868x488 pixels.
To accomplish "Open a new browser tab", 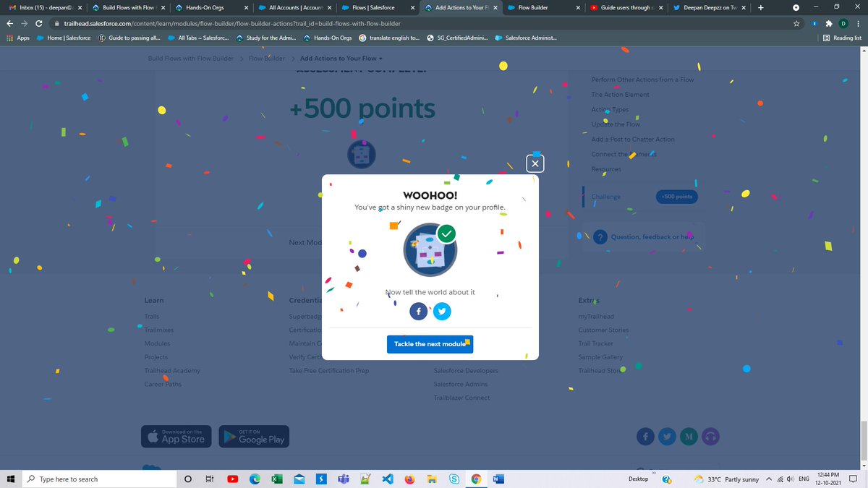I will coord(761,7).
